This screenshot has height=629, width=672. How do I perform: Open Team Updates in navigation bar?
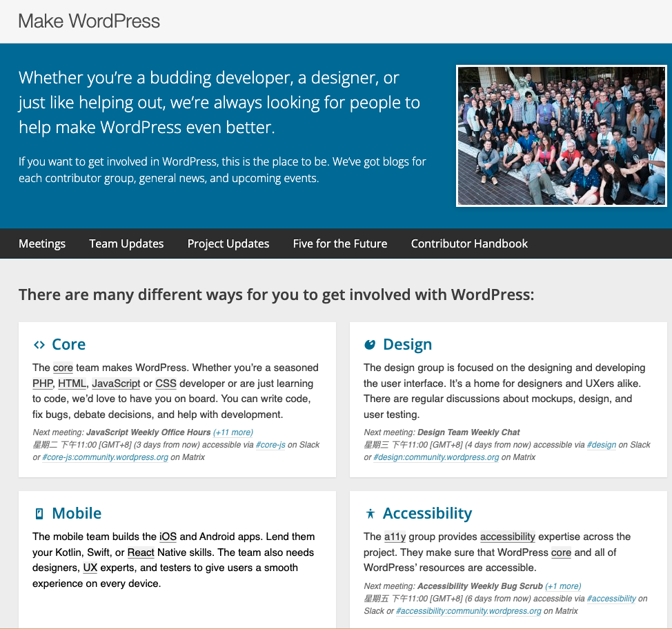pyautogui.click(x=126, y=243)
